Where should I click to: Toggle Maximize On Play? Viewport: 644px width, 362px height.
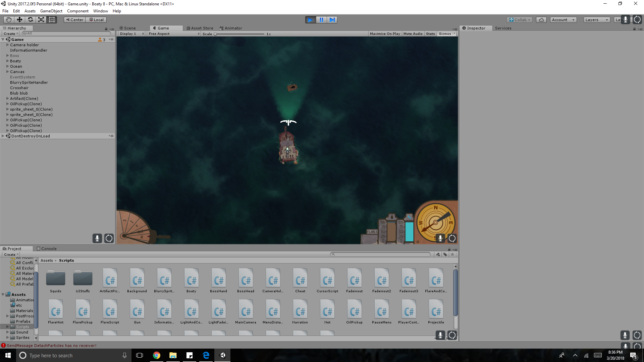pyautogui.click(x=385, y=34)
